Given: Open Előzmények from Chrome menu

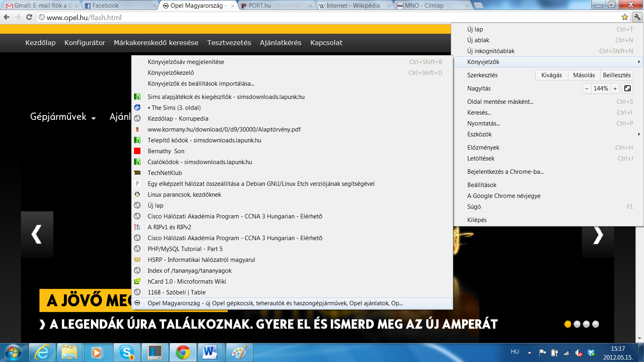Looking at the screenshot, I should [x=548, y=148].
